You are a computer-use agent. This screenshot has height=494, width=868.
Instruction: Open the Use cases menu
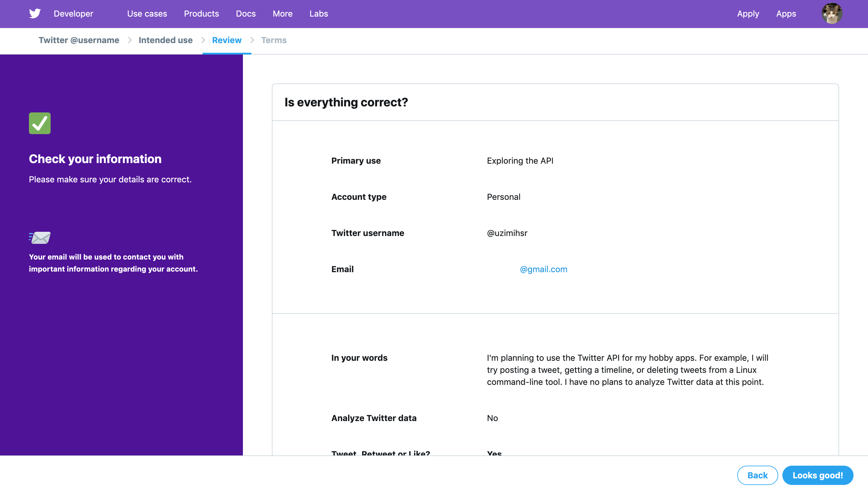tap(147, 14)
